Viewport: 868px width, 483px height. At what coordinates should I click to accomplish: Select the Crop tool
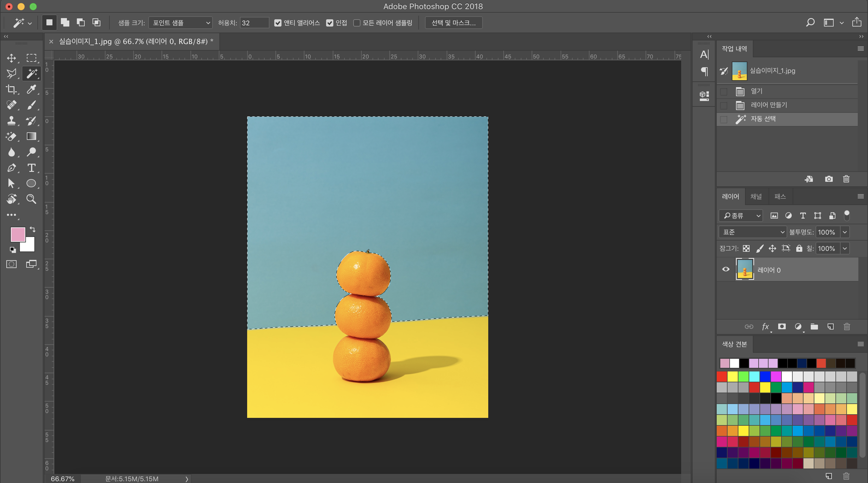[x=11, y=89]
